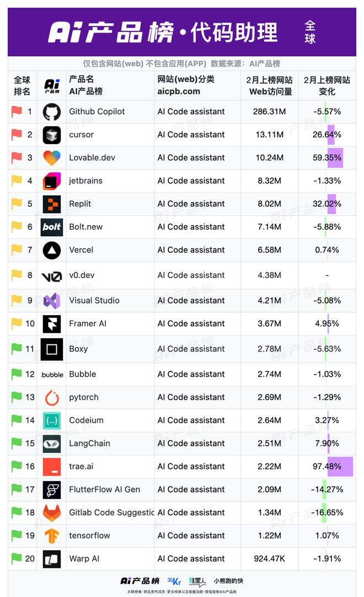Click the cursor cube logo

coord(52,135)
